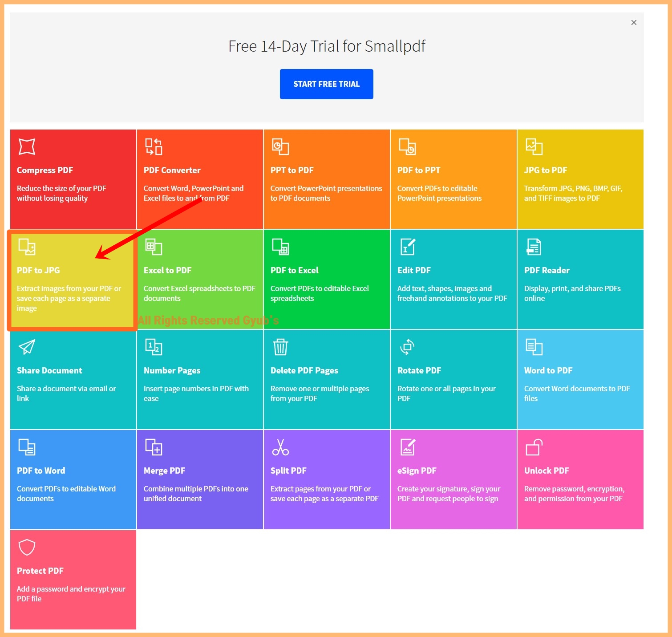Click 'Convert PowerPoint presentations to PDF documents' text
The image size is (672, 637).
click(x=326, y=193)
